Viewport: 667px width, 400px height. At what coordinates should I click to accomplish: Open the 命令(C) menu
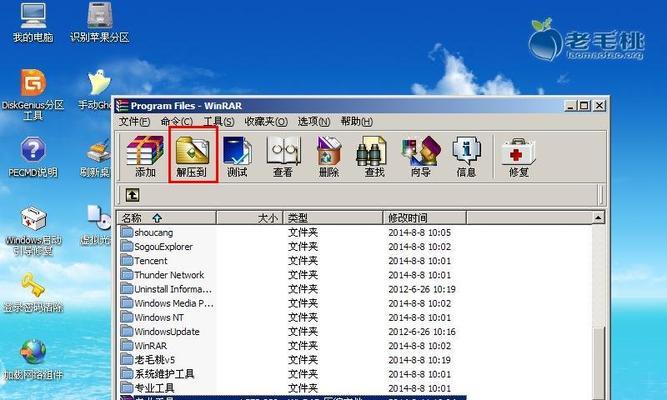coord(177,122)
